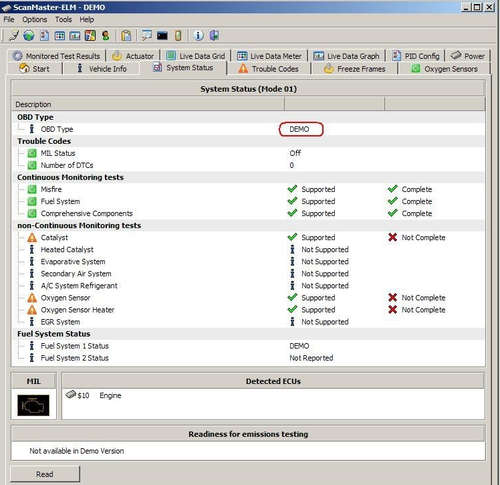This screenshot has height=485, width=500.
Task: Switch to the Live Data Meter tab
Action: tap(269, 56)
